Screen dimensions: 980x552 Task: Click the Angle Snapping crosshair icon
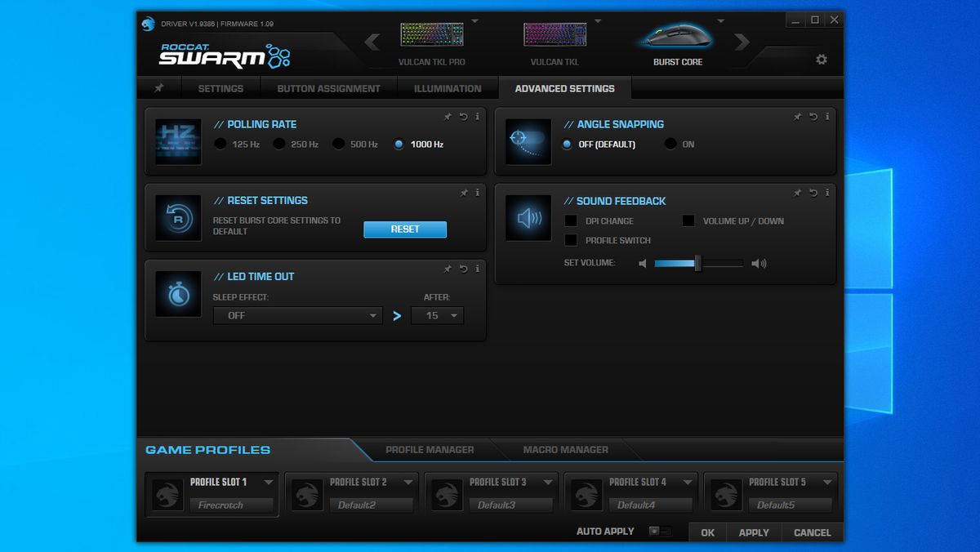(528, 142)
